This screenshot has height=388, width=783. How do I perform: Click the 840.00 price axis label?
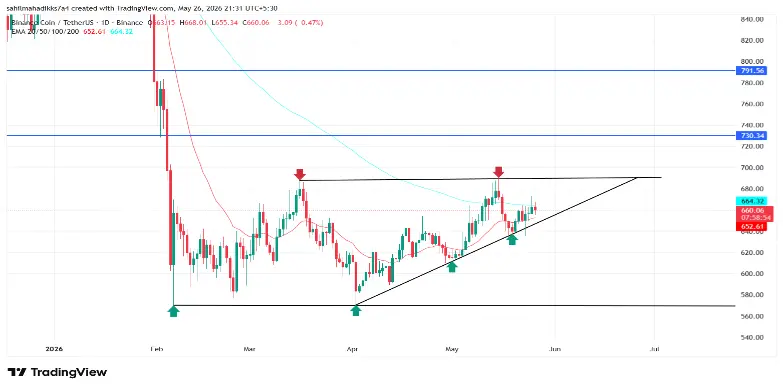point(753,19)
